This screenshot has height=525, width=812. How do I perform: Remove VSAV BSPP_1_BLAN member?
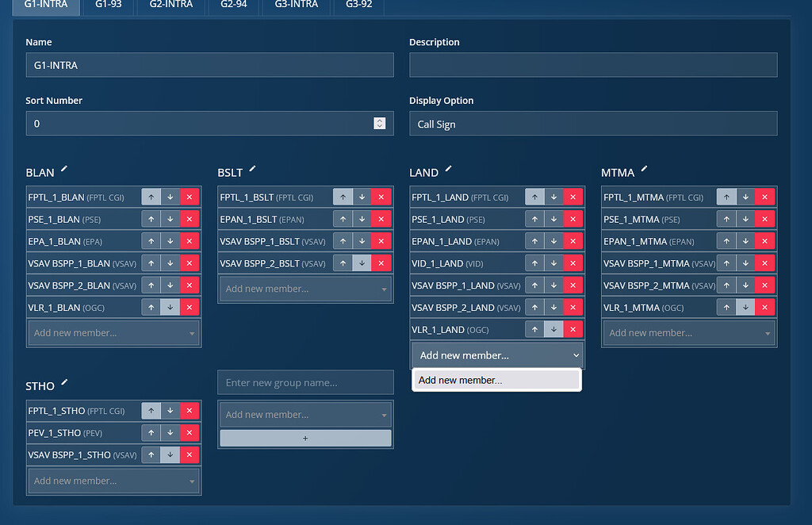point(190,263)
